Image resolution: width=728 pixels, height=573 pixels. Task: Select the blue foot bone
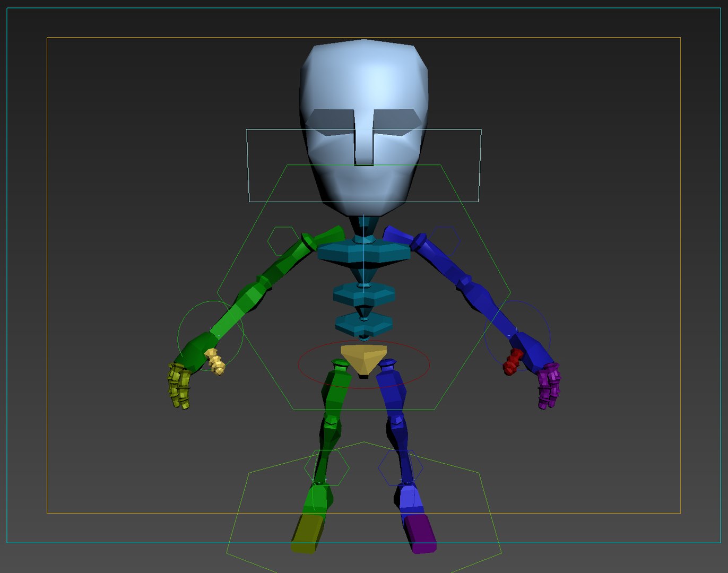(x=411, y=499)
